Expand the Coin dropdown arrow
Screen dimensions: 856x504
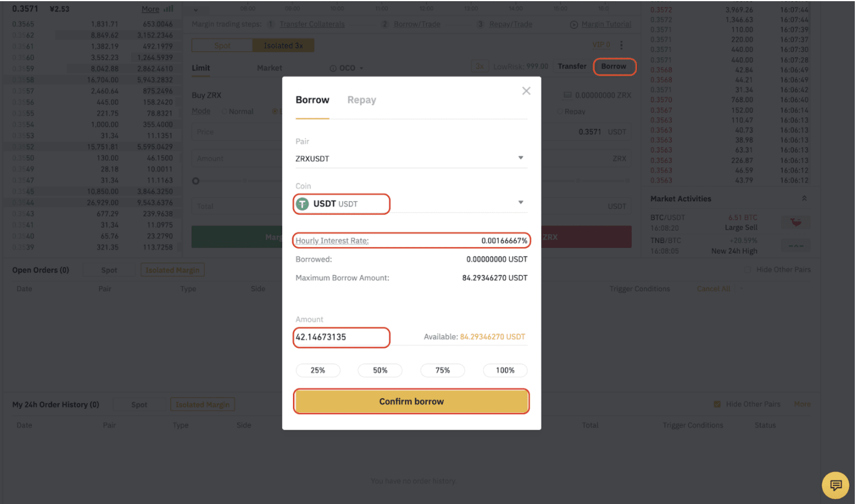click(521, 203)
